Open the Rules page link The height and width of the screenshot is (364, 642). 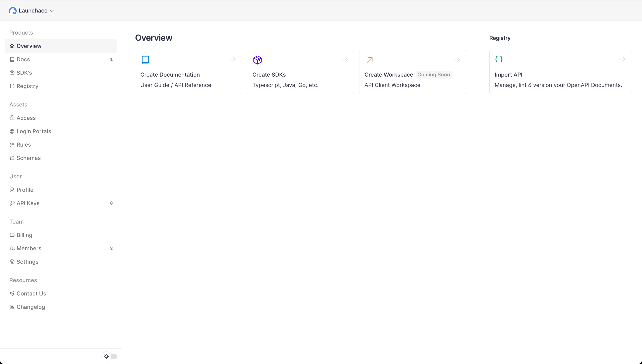point(61,145)
